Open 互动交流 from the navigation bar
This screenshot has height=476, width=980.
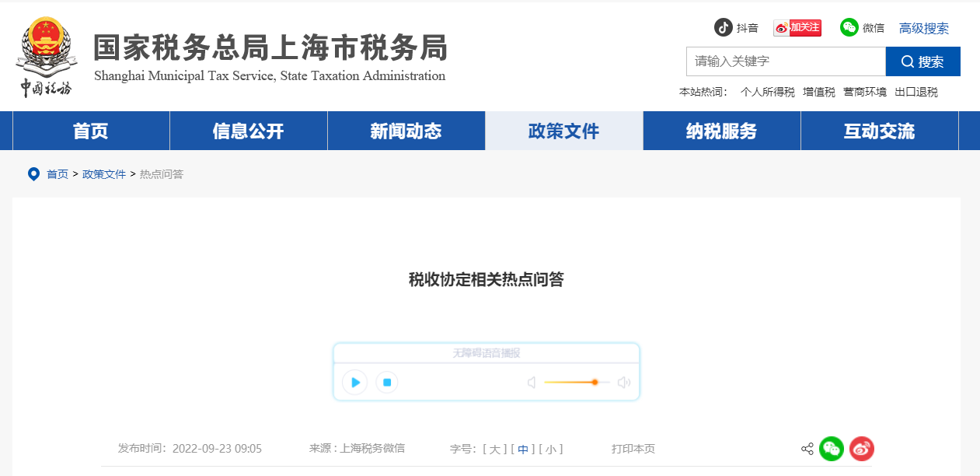(879, 131)
